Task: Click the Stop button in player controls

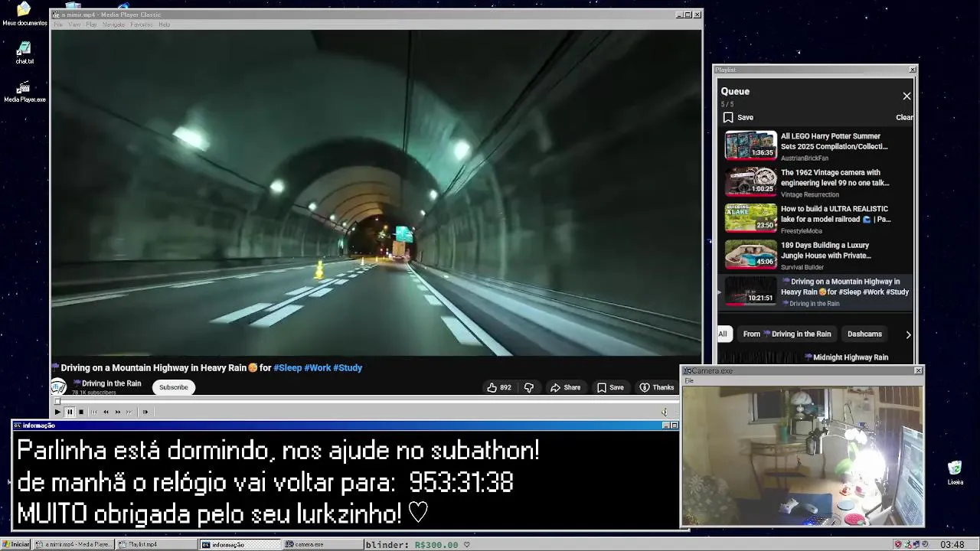Action: click(x=81, y=412)
